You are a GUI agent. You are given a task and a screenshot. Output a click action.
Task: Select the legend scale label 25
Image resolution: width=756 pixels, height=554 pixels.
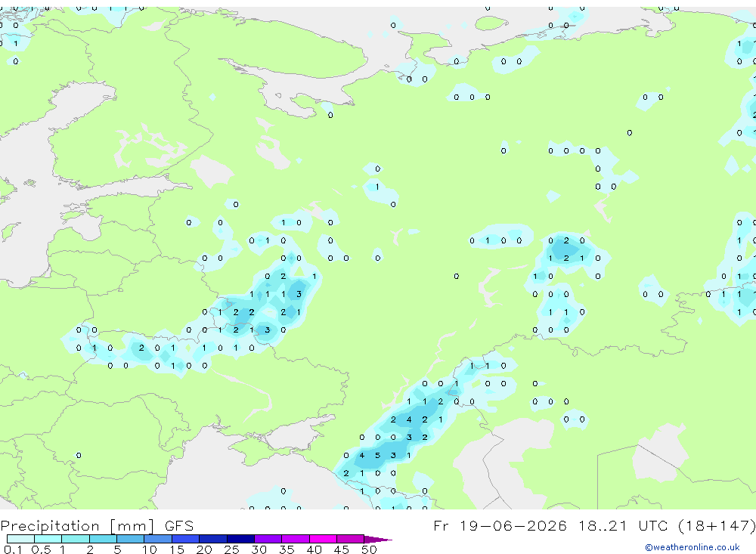coord(231,549)
